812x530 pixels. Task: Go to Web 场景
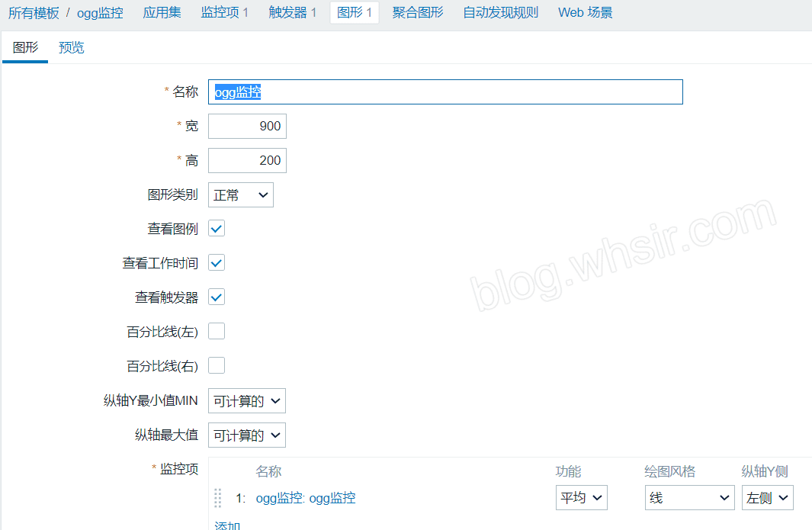click(x=585, y=12)
